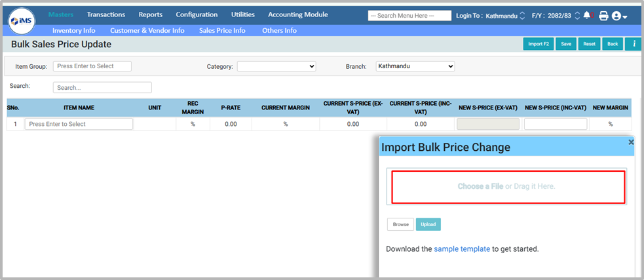Viewport: 644px width, 280px height.
Task: Focus the Search Menu Here field
Action: coord(409,16)
